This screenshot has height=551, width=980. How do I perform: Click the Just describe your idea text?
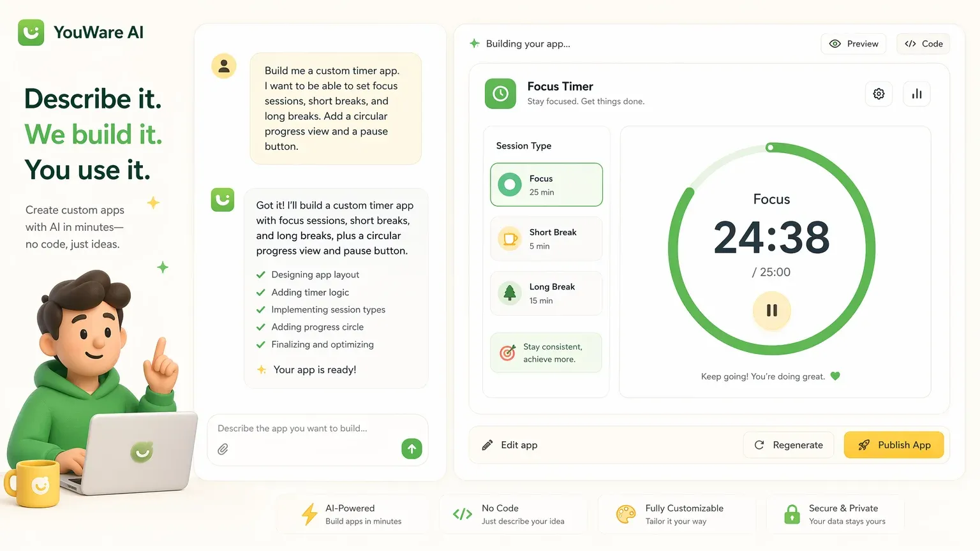pos(523,522)
